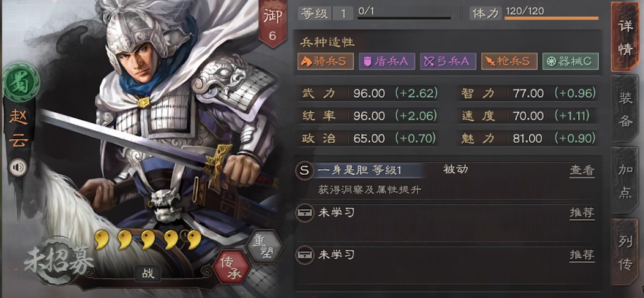Open the 列传 tab
Viewport: 644px width, 298px height.
[625, 252]
